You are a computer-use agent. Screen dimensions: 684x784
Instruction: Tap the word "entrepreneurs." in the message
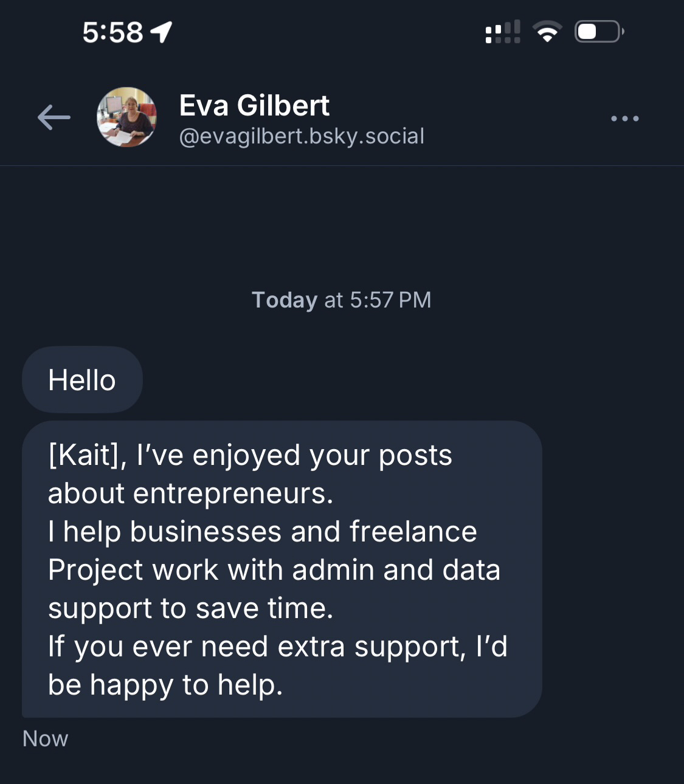[x=233, y=493]
